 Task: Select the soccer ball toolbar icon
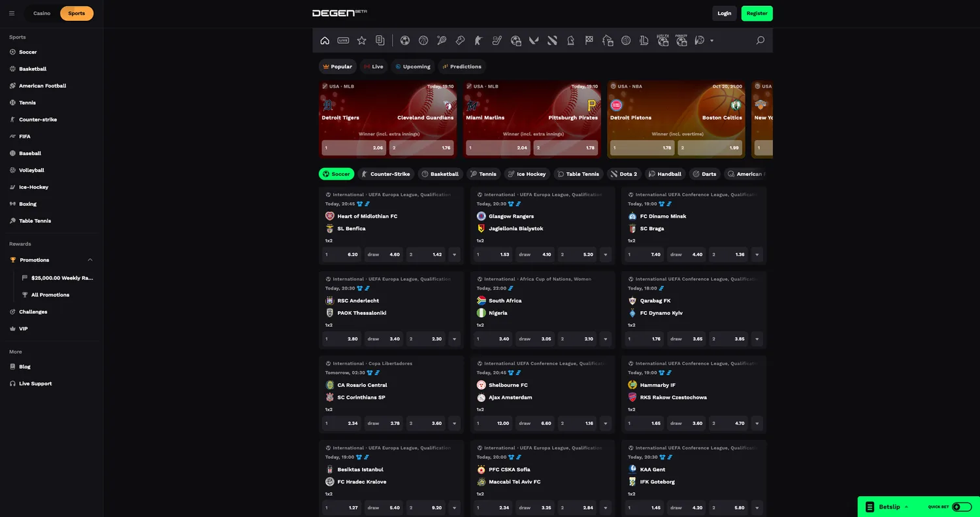(x=405, y=41)
